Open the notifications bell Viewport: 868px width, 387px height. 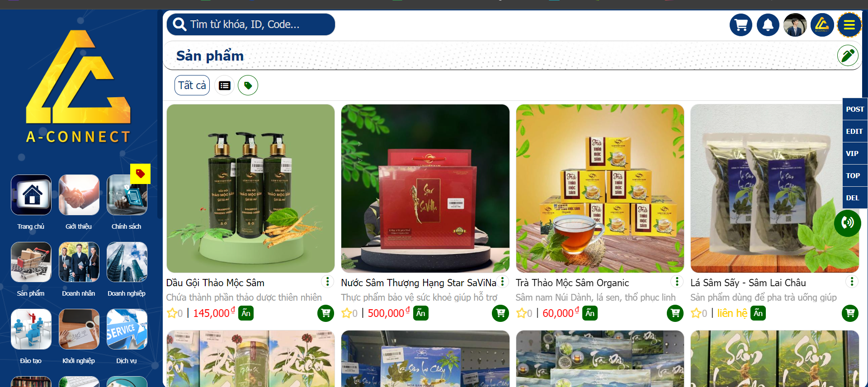coord(768,25)
